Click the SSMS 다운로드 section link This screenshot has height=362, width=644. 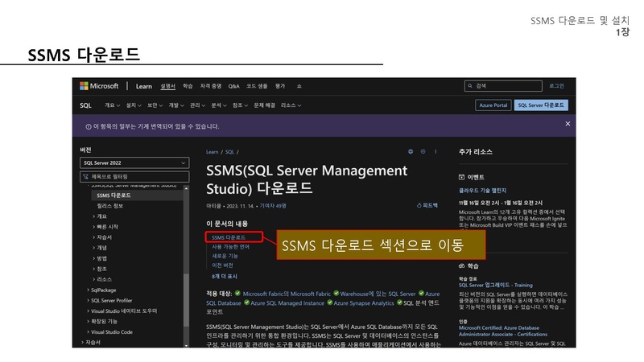click(228, 238)
